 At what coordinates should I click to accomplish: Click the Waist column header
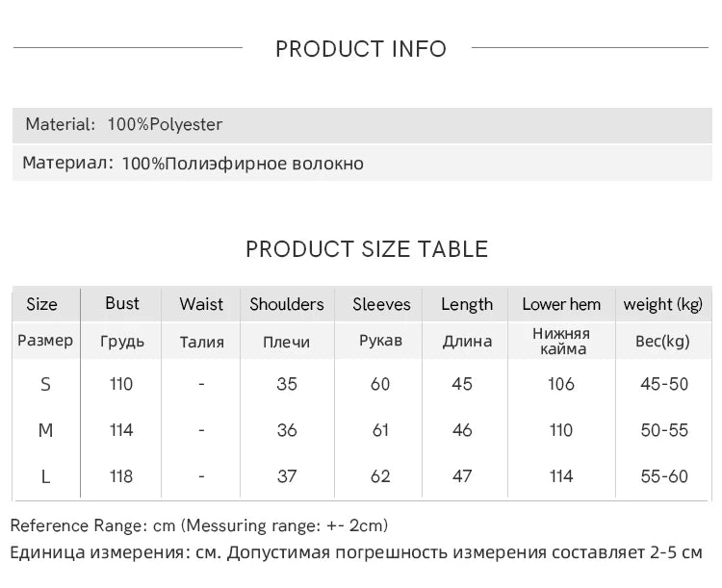tap(201, 304)
